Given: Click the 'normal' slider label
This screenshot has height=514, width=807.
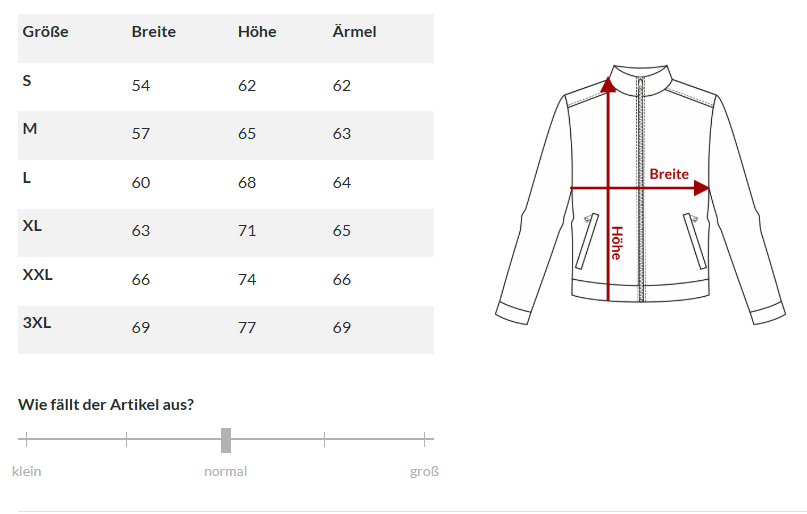Looking at the screenshot, I should (x=226, y=471).
